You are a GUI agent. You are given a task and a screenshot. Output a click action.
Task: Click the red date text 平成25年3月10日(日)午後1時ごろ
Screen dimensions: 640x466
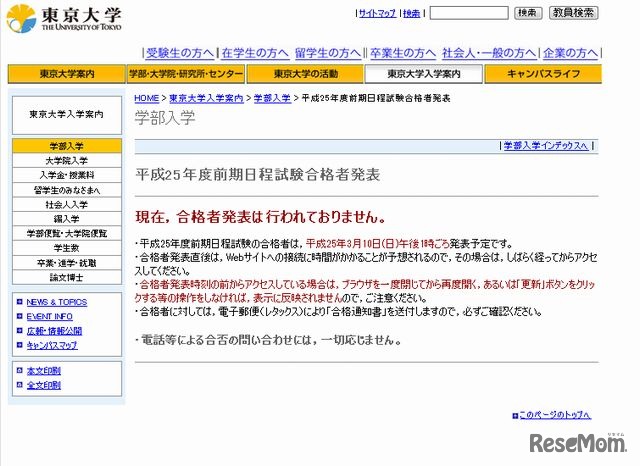click(378, 244)
